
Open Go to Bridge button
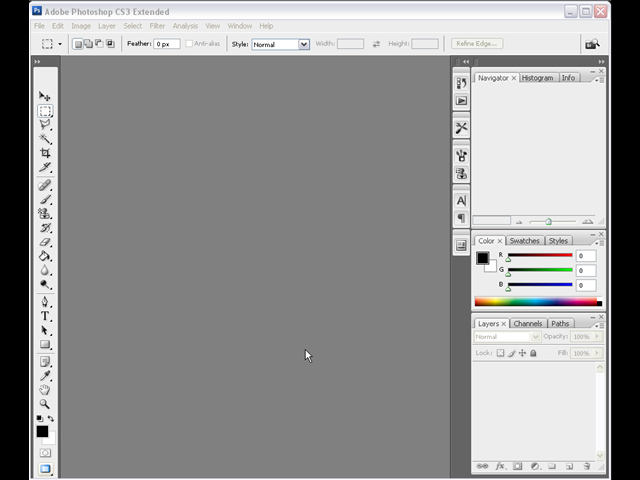coord(593,44)
